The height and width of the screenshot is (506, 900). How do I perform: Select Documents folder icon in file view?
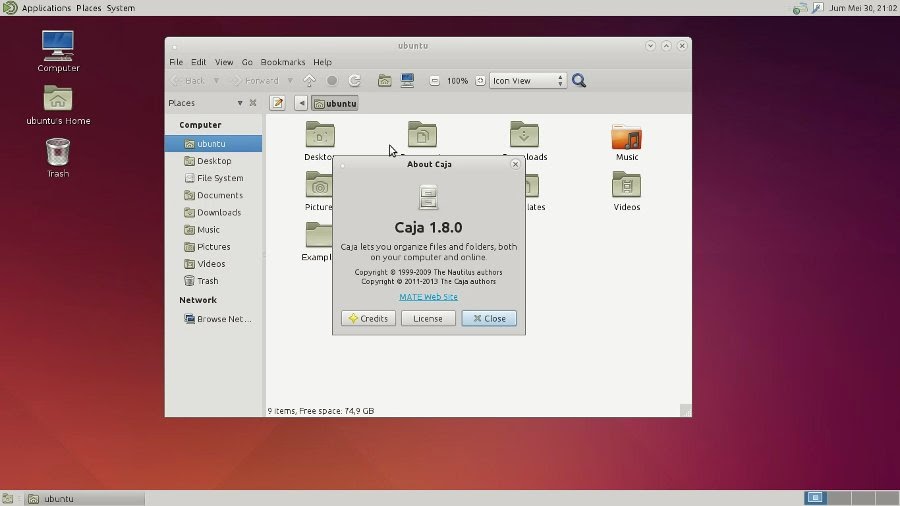[x=422, y=135]
